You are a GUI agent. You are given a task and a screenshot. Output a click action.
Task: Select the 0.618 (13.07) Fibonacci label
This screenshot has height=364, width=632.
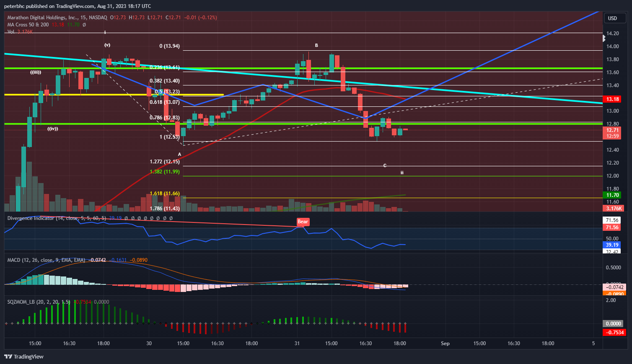(165, 102)
